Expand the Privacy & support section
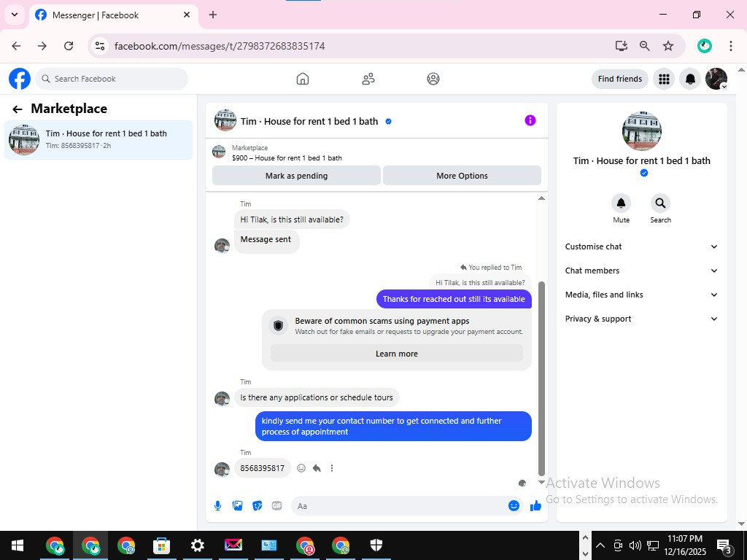The width and height of the screenshot is (747, 560). pos(641,319)
